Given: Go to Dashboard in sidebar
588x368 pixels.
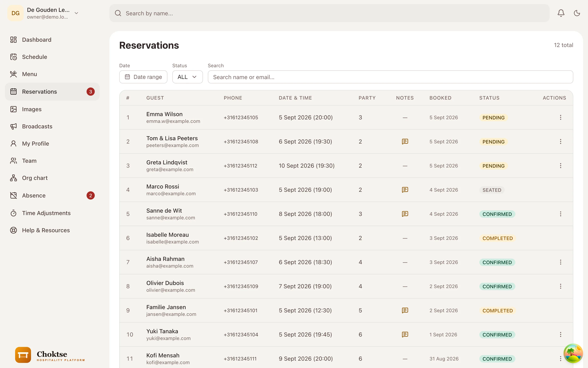Looking at the screenshot, I should click(52, 40).
